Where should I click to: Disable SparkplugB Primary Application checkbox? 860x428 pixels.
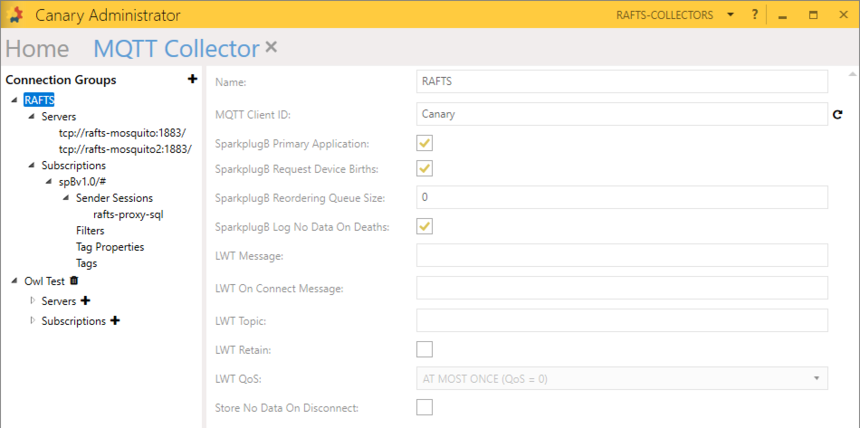424,144
